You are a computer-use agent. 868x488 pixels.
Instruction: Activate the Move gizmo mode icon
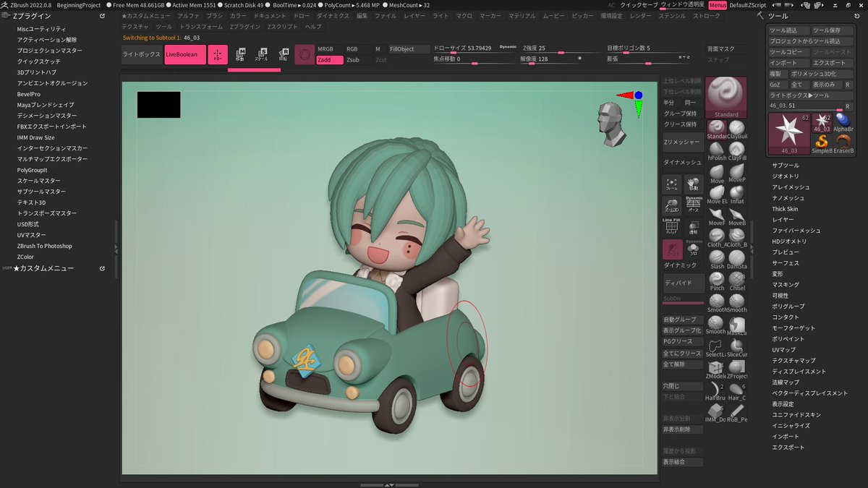tap(240, 55)
